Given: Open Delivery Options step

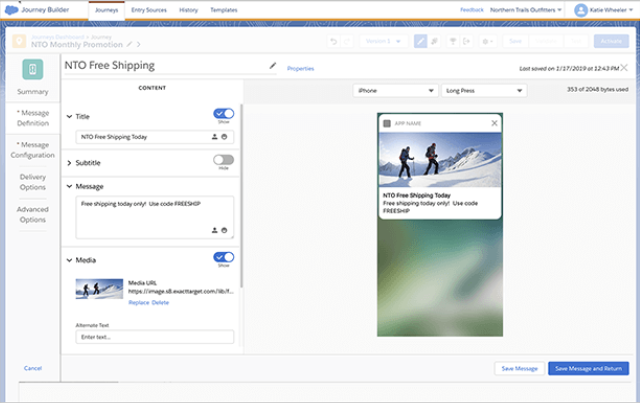Looking at the screenshot, I should pos(33,182).
